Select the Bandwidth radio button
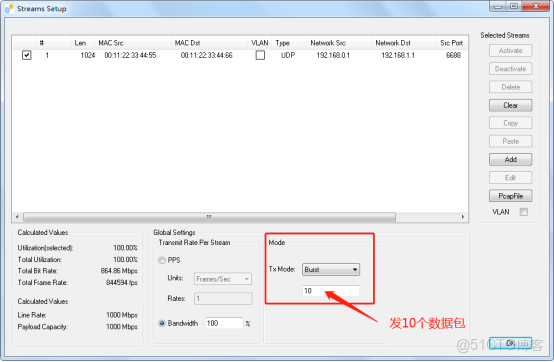The image size is (554, 362). 162,323
